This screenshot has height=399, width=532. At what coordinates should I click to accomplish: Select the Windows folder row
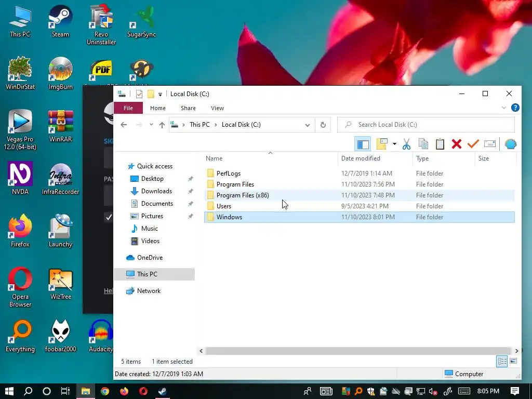pyautogui.click(x=360, y=217)
